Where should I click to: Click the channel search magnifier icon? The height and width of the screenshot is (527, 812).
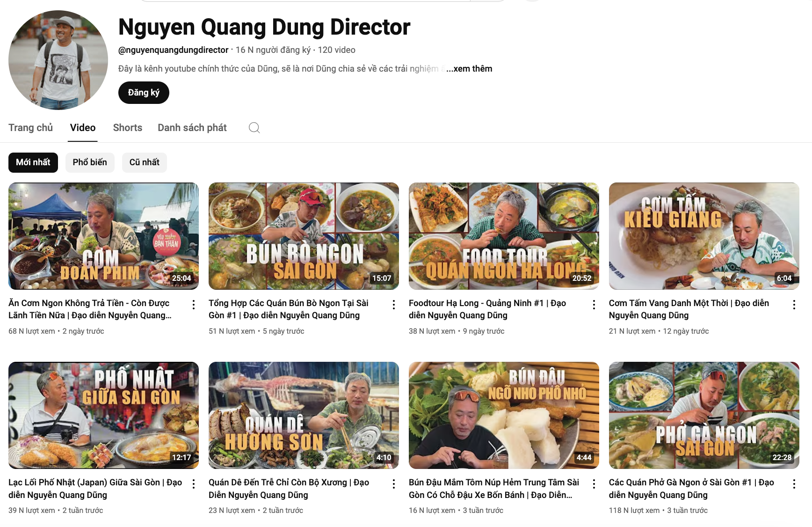click(254, 128)
